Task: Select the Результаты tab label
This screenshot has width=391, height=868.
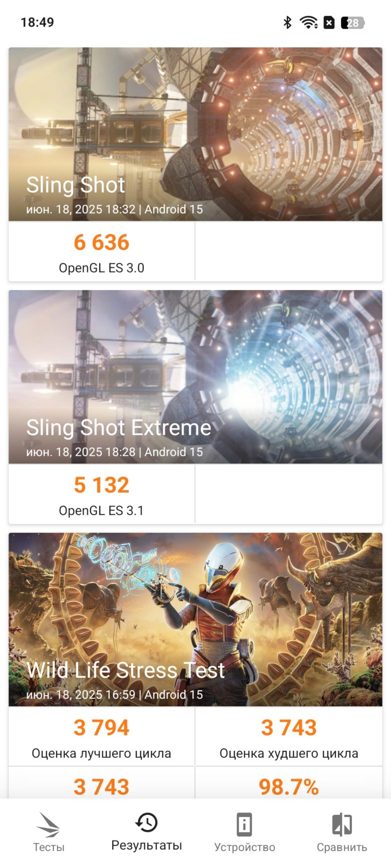Action: click(146, 845)
